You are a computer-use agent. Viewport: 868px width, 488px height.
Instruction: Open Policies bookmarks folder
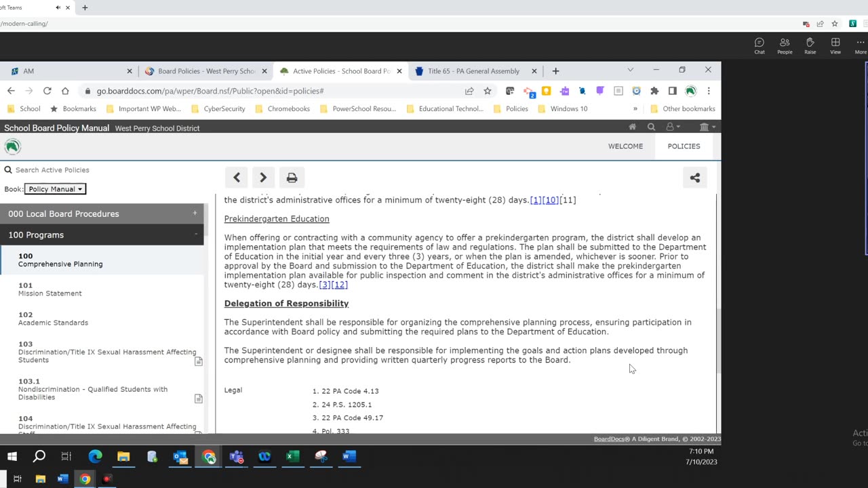click(x=510, y=108)
